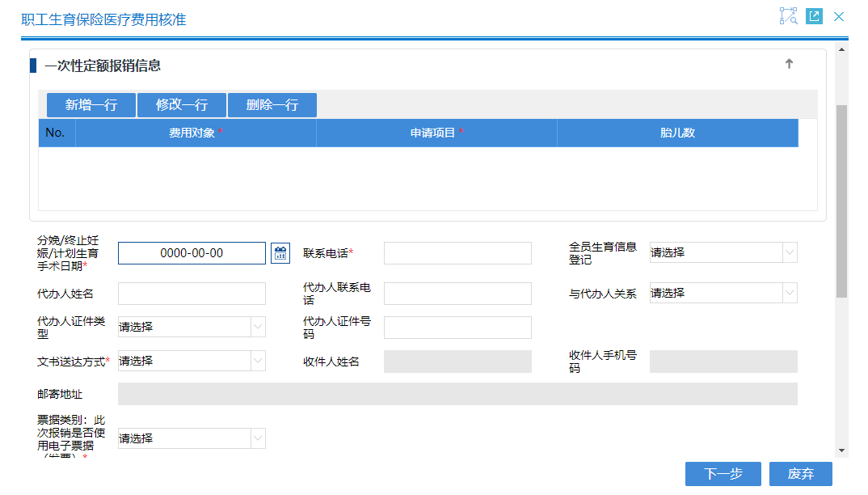Click the 废弃 button
Screen dimensions: 868x495
pos(800,474)
